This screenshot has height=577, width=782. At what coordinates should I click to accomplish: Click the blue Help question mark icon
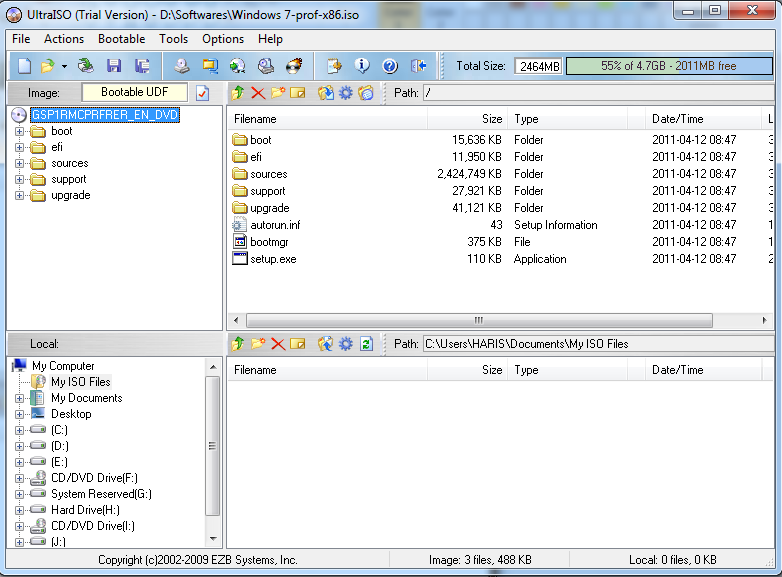click(x=390, y=65)
